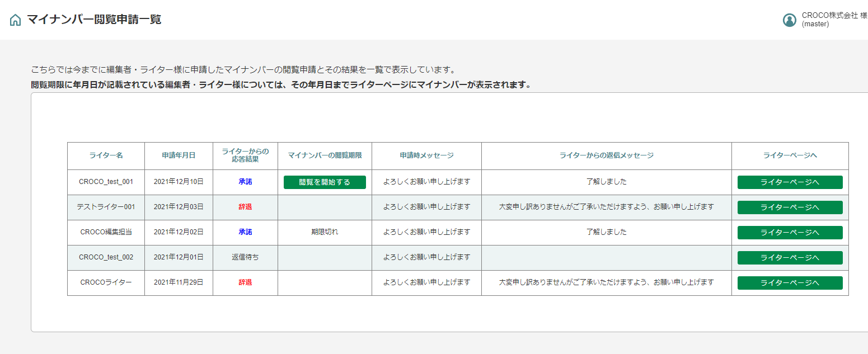Click the ライター名 column header
Image resolution: width=868 pixels, height=354 pixels.
[106, 155]
